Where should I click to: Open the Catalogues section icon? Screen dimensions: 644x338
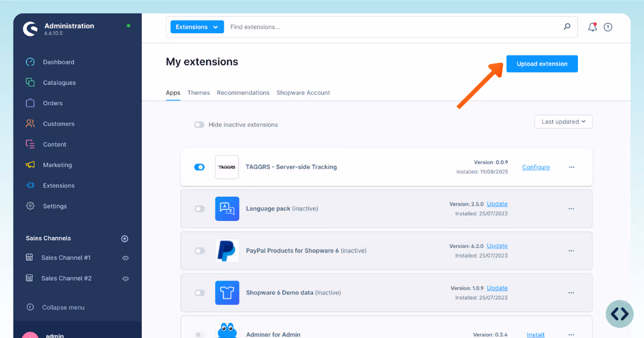30,83
